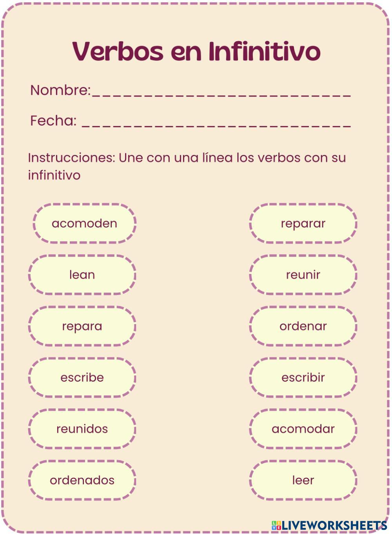Select the 'escribe' verb box
Viewport: 392px width, 535px height.
tap(82, 378)
